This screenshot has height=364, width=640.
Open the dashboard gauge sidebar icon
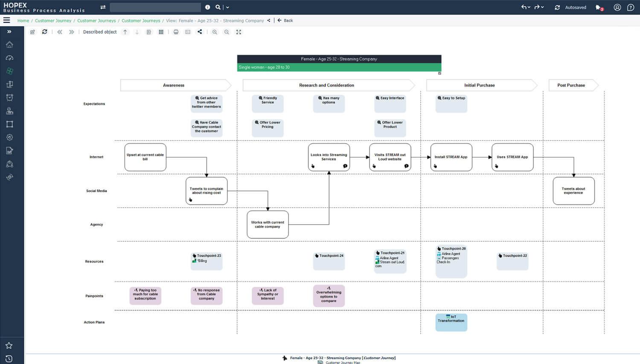click(9, 58)
